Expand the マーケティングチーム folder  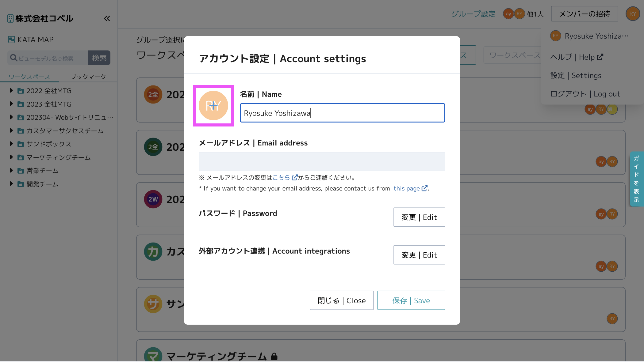click(11, 157)
